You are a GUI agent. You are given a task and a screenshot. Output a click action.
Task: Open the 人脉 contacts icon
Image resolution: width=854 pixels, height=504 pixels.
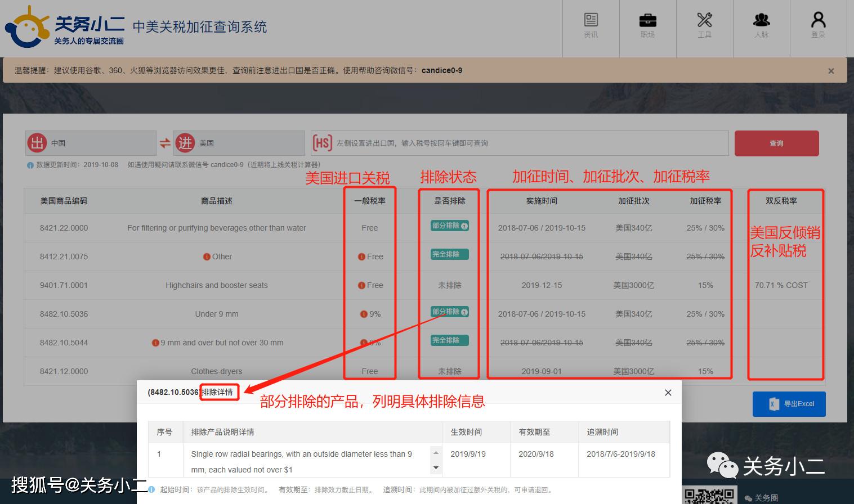(x=762, y=26)
